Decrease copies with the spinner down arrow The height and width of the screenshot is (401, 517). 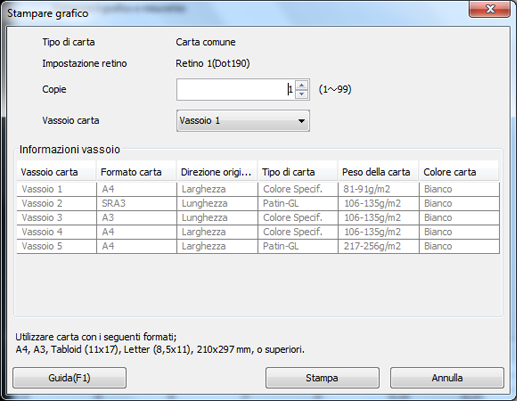click(x=302, y=94)
